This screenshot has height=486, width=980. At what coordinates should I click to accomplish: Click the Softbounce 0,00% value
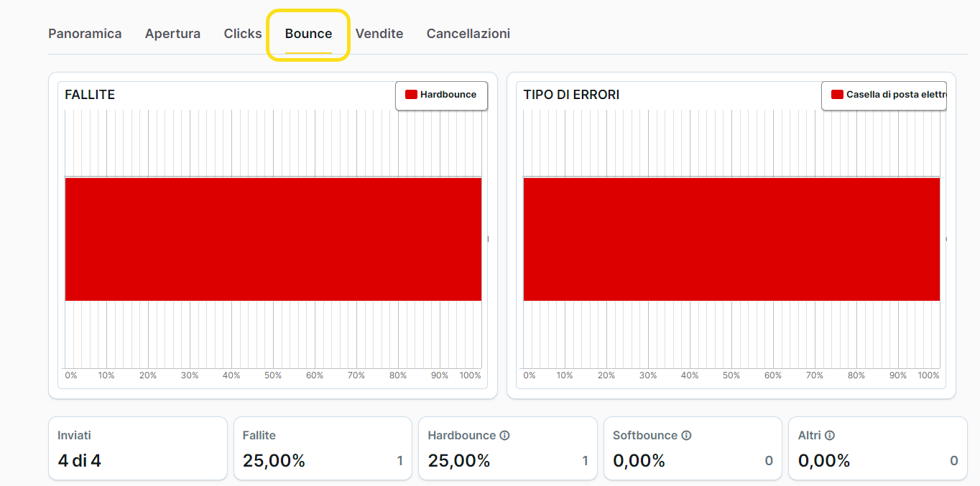pos(639,461)
